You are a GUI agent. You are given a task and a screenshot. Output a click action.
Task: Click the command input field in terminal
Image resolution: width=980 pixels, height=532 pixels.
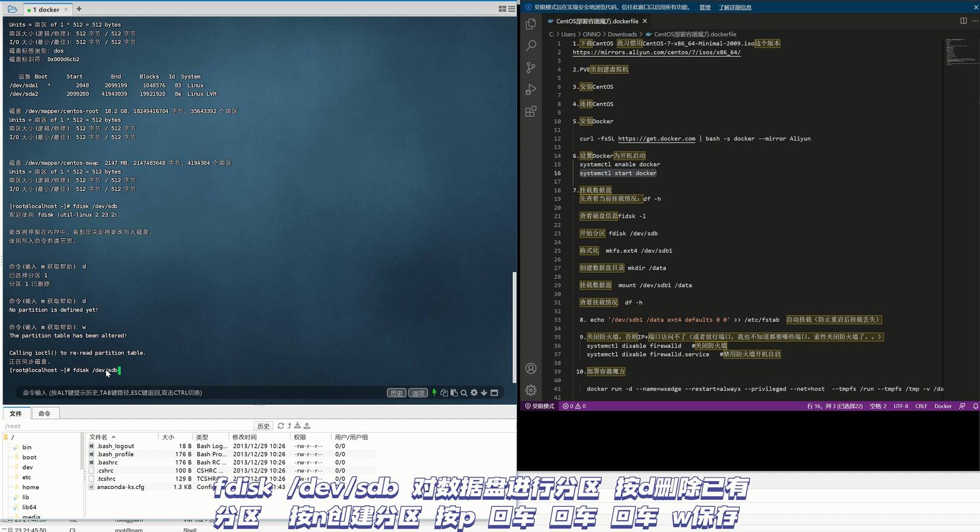tap(200, 393)
